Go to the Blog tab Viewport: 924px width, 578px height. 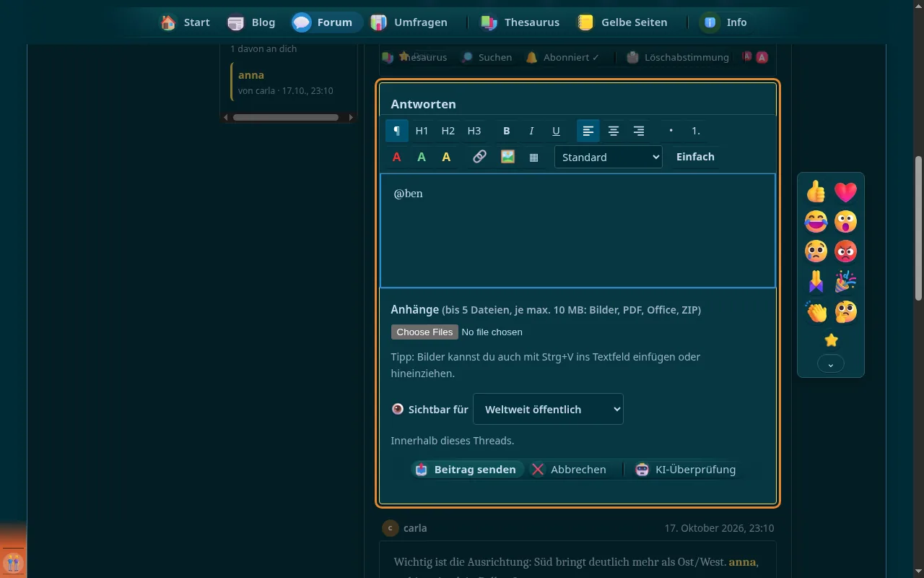(x=251, y=22)
